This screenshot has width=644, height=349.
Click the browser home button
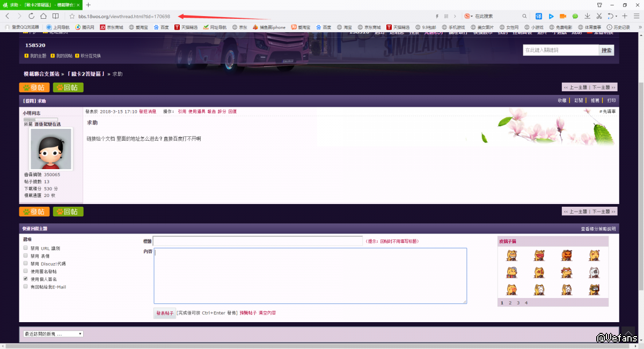pos(43,16)
